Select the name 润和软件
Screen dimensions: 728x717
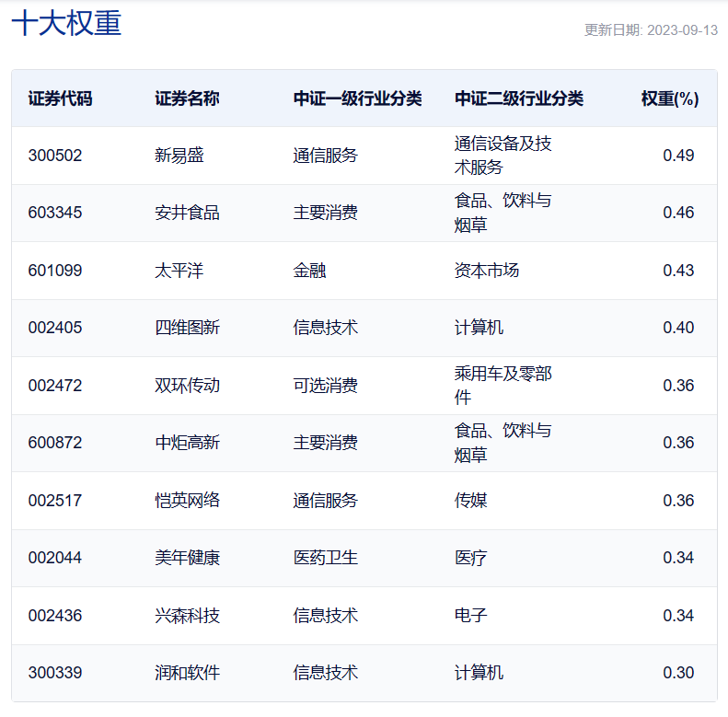[x=187, y=673]
